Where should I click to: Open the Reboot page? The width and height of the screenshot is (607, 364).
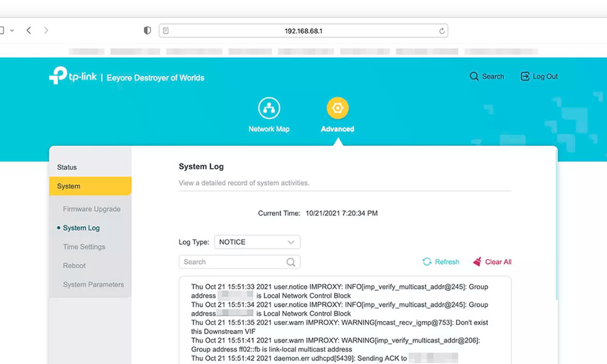click(74, 266)
